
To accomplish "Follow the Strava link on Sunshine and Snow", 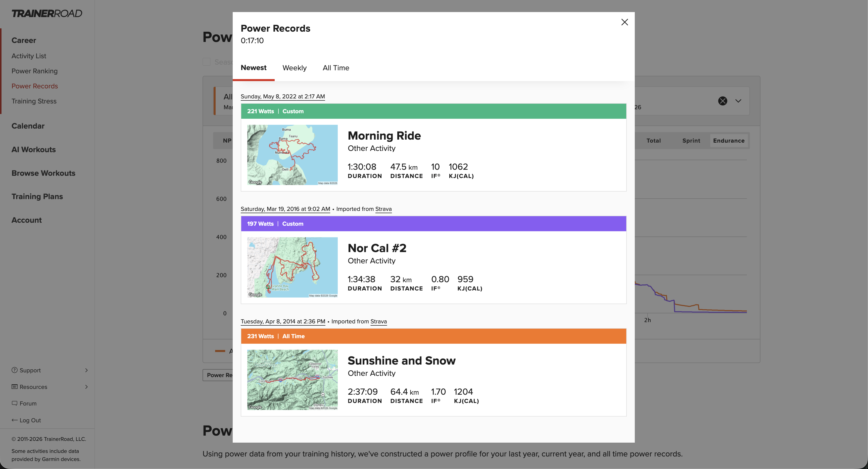I will (379, 322).
